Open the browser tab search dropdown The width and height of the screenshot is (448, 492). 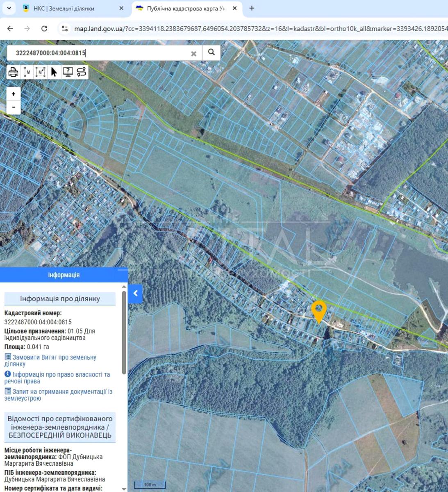click(x=9, y=8)
